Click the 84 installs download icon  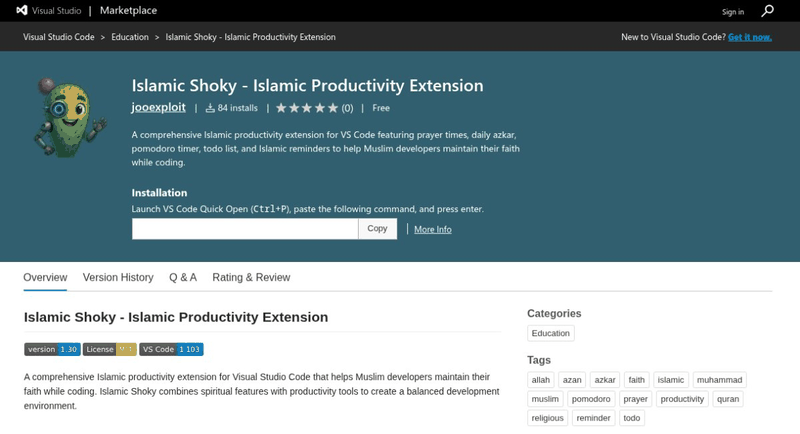coord(210,108)
